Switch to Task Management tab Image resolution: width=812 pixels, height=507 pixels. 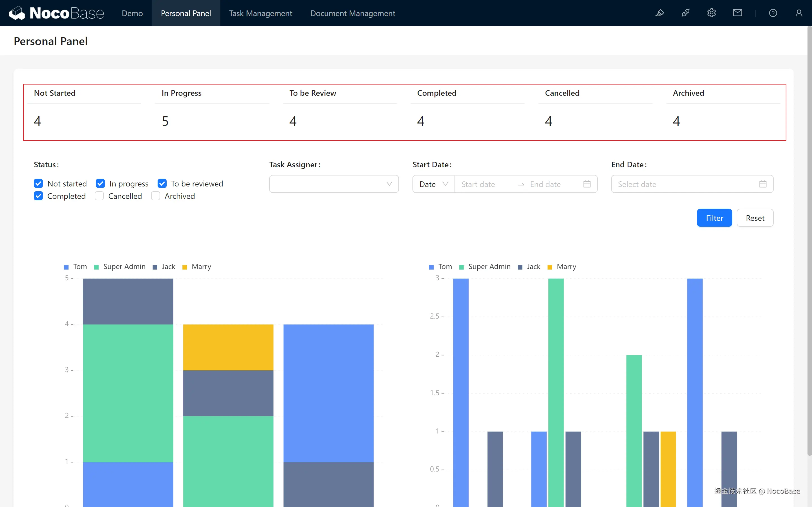click(x=261, y=13)
